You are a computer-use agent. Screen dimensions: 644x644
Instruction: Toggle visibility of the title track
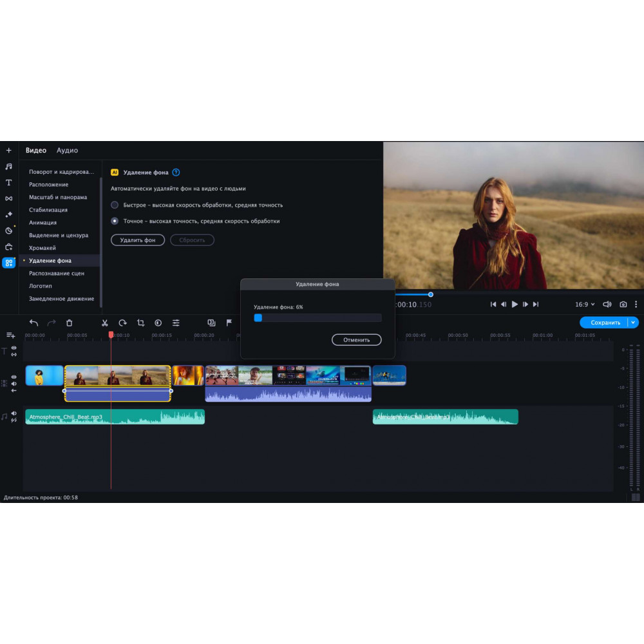pyautogui.click(x=14, y=348)
